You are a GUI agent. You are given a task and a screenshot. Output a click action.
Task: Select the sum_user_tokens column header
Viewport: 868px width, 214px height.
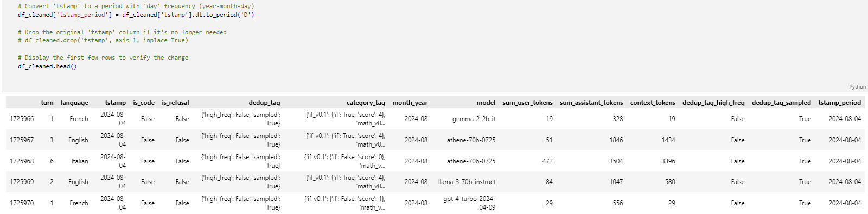pos(527,103)
